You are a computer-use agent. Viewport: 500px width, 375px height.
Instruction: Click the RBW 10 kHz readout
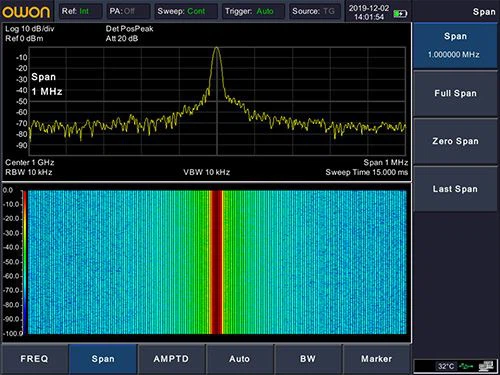29,172
